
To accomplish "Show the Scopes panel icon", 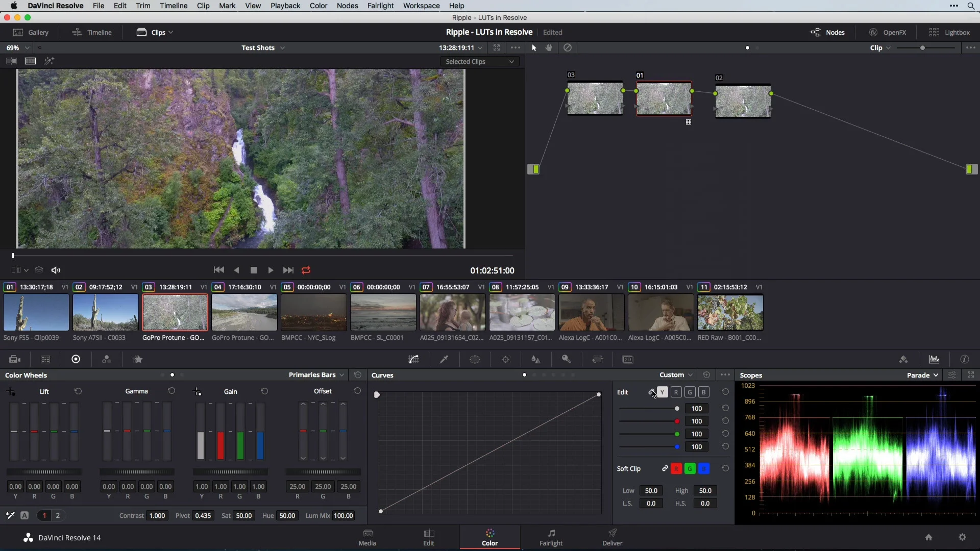I will 934,360.
